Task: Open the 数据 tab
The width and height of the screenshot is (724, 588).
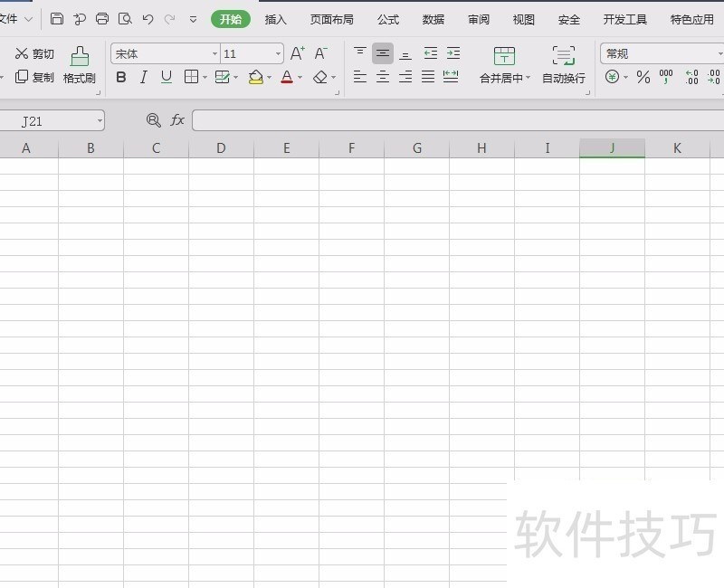Action: [433, 19]
